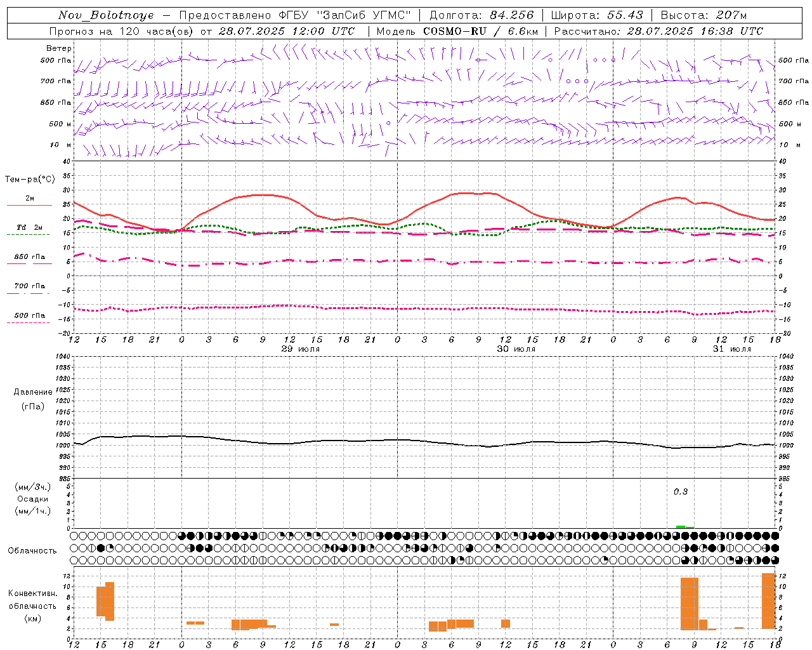Click the '500 м' wind level label on left
Screen dimensions: 812x650
pyautogui.click(x=60, y=124)
